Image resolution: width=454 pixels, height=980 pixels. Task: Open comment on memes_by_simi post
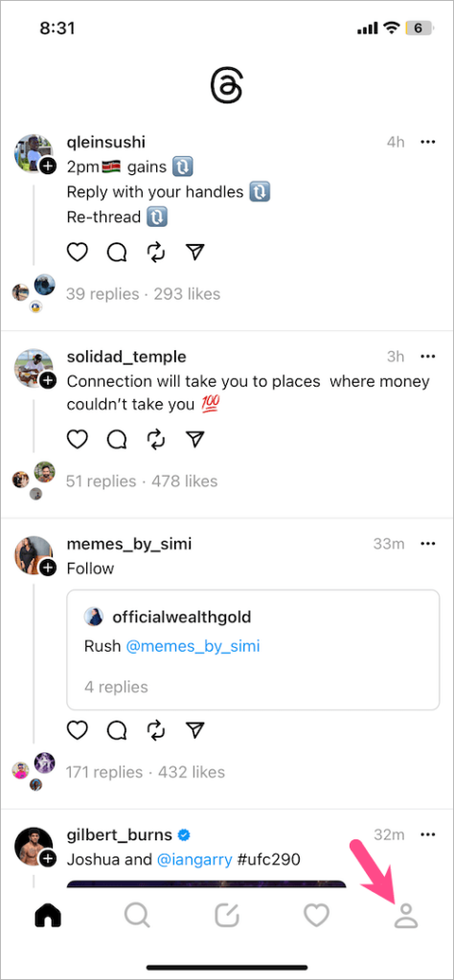(x=117, y=730)
